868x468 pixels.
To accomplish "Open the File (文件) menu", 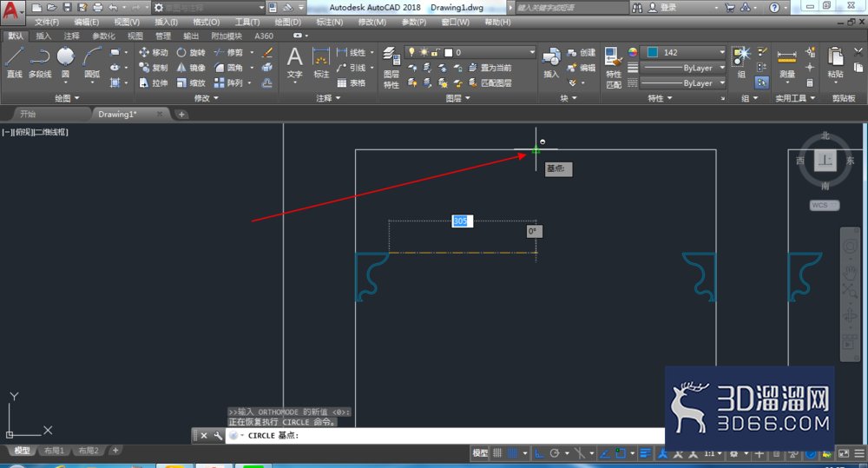I will tap(47, 23).
